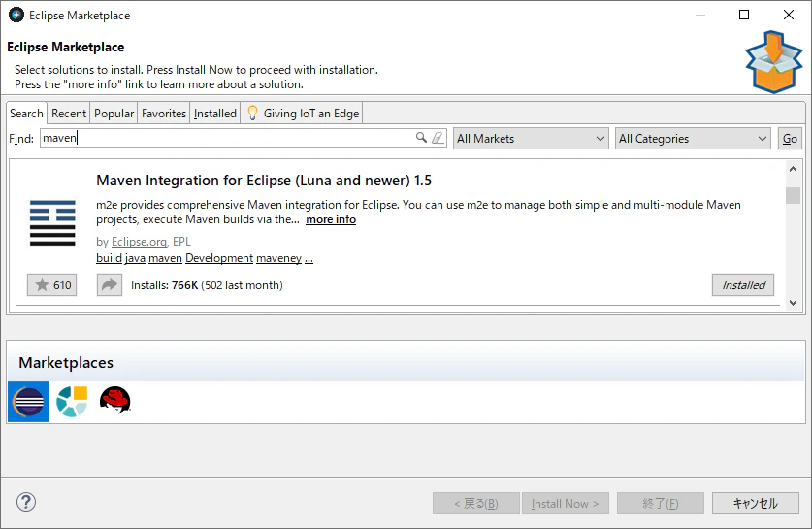Open the All Markets dropdown
Viewport: 812px width, 529px height.
[531, 139]
